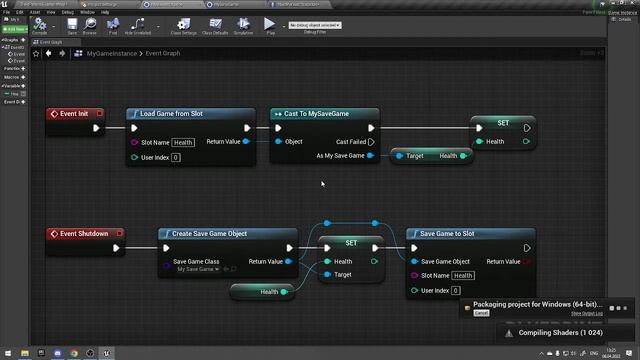The image size is (640, 360).
Task: Open Chrome from the taskbar
Action: [x=74, y=353]
